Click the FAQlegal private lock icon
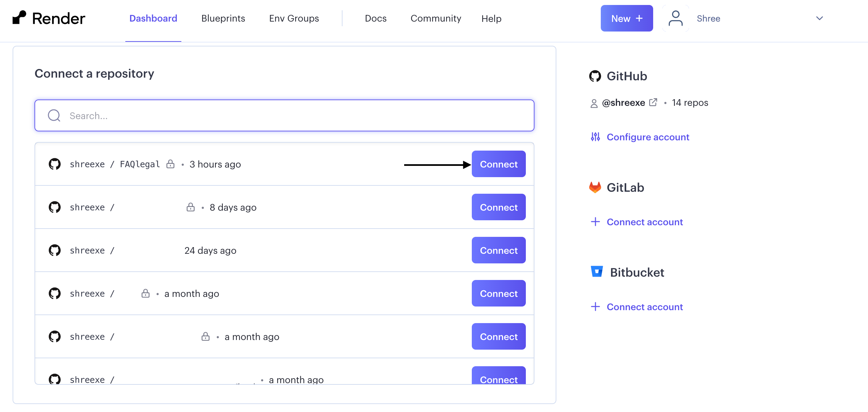868x412 pixels. point(170,164)
